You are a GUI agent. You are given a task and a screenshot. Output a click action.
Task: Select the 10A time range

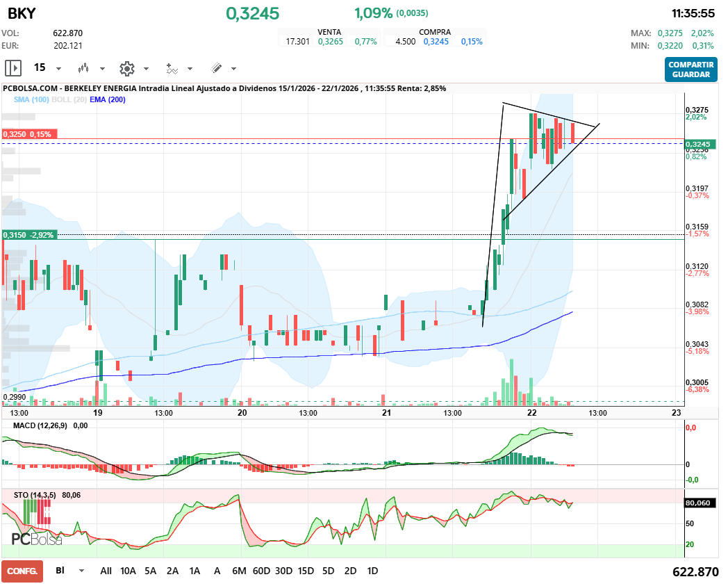(x=128, y=571)
